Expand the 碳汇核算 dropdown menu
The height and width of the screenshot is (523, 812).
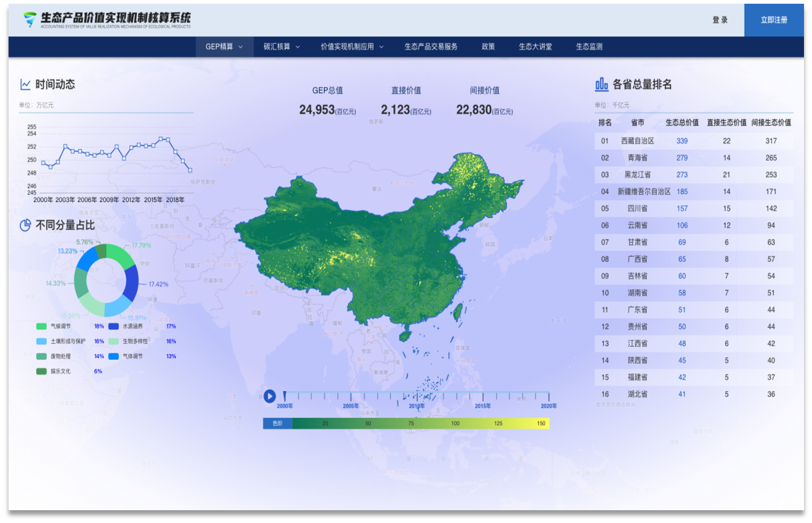click(x=281, y=46)
